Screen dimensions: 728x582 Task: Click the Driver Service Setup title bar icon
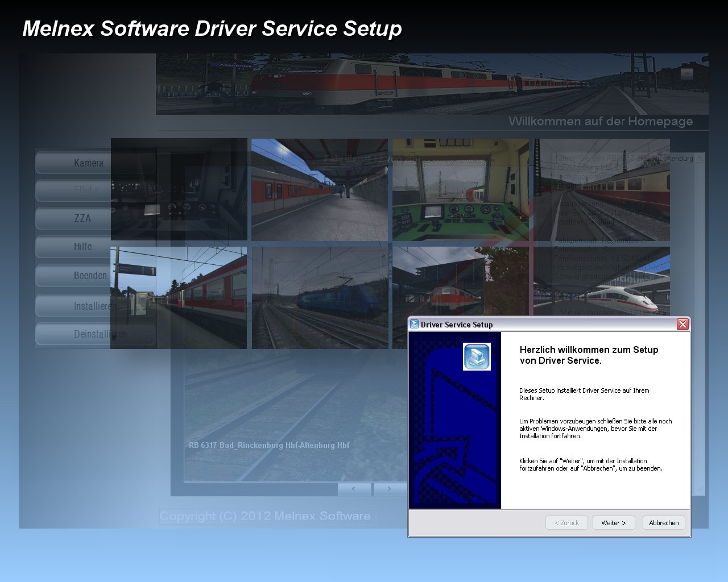[414, 325]
